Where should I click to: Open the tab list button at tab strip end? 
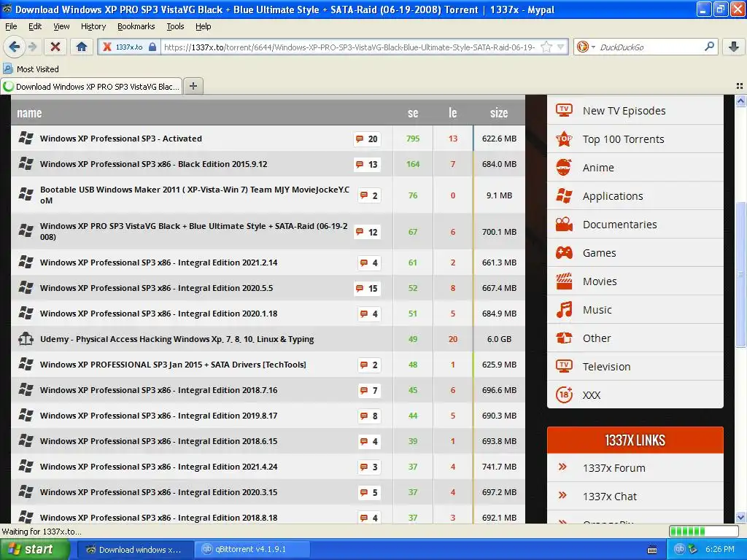tap(740, 86)
